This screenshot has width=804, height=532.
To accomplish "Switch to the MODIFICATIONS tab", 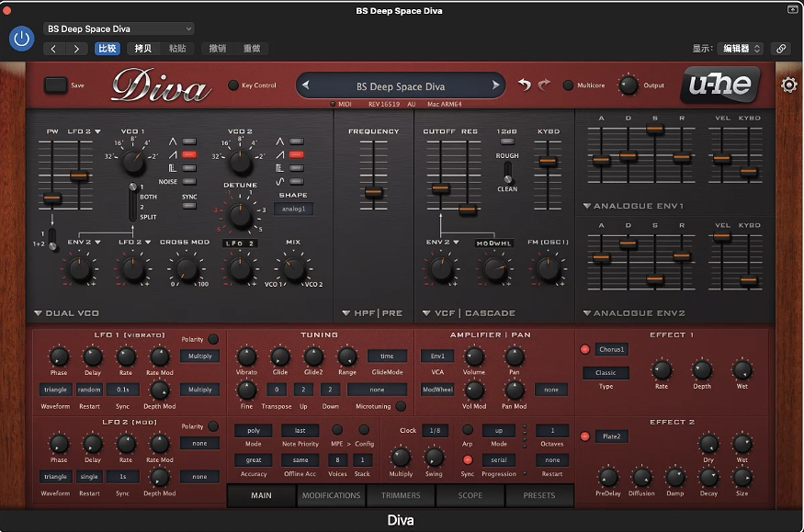I will point(331,495).
